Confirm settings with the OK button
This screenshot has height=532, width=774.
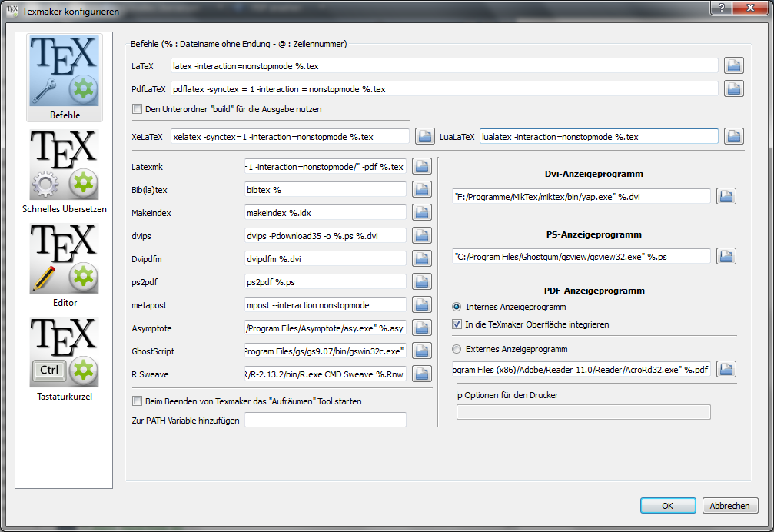coord(668,505)
